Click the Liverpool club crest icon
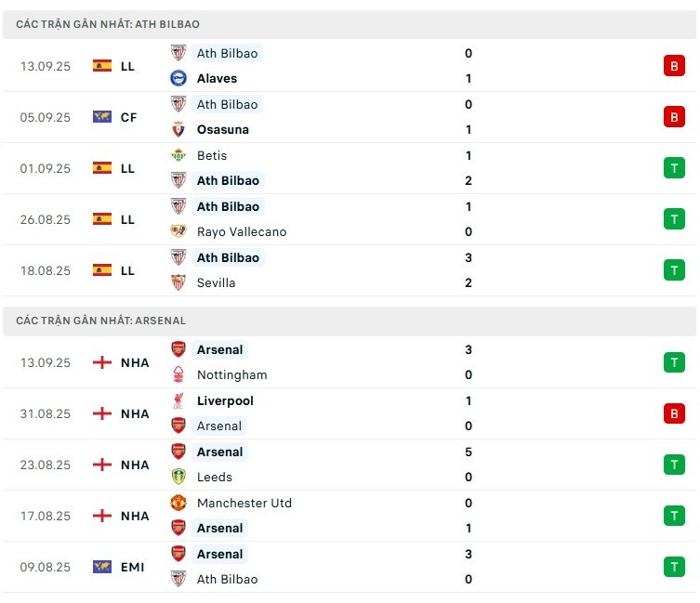 pyautogui.click(x=178, y=400)
